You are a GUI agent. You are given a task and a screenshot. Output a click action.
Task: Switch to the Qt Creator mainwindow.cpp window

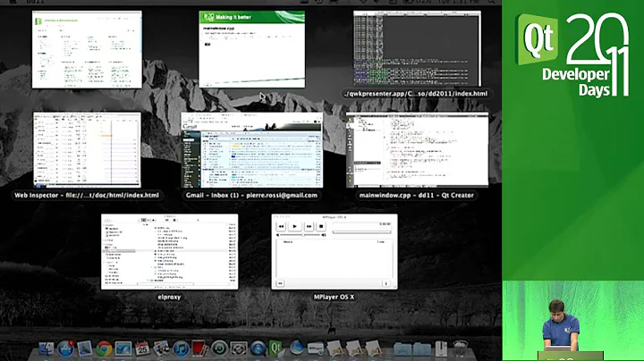[x=418, y=150]
